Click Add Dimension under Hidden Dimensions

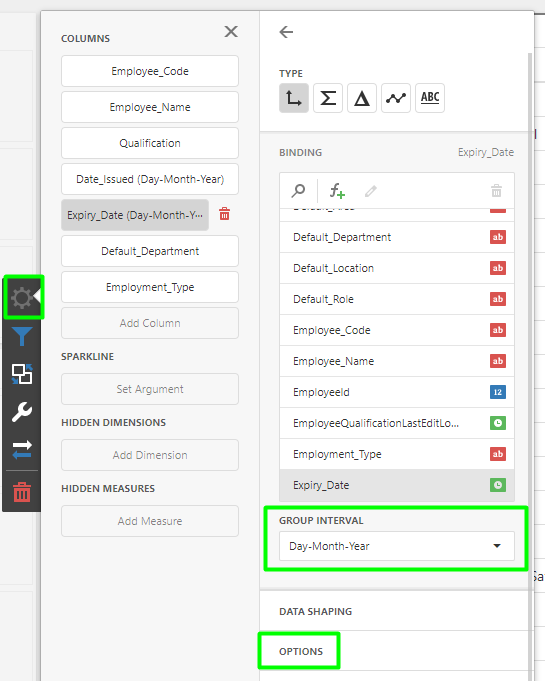pyautogui.click(x=150, y=456)
